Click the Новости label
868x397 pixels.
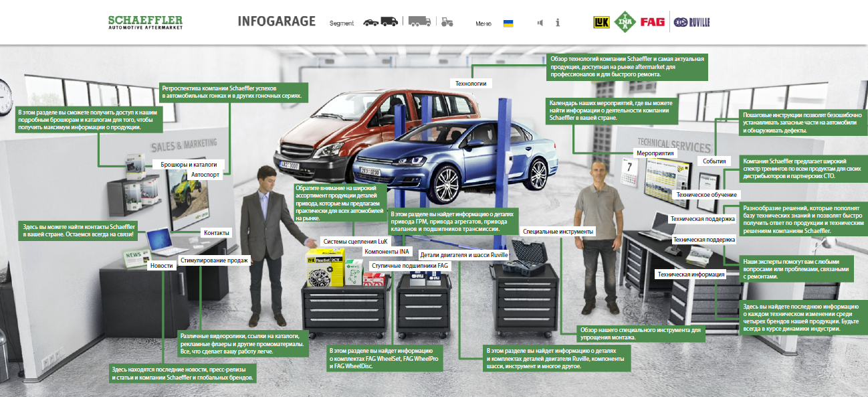coord(161,266)
